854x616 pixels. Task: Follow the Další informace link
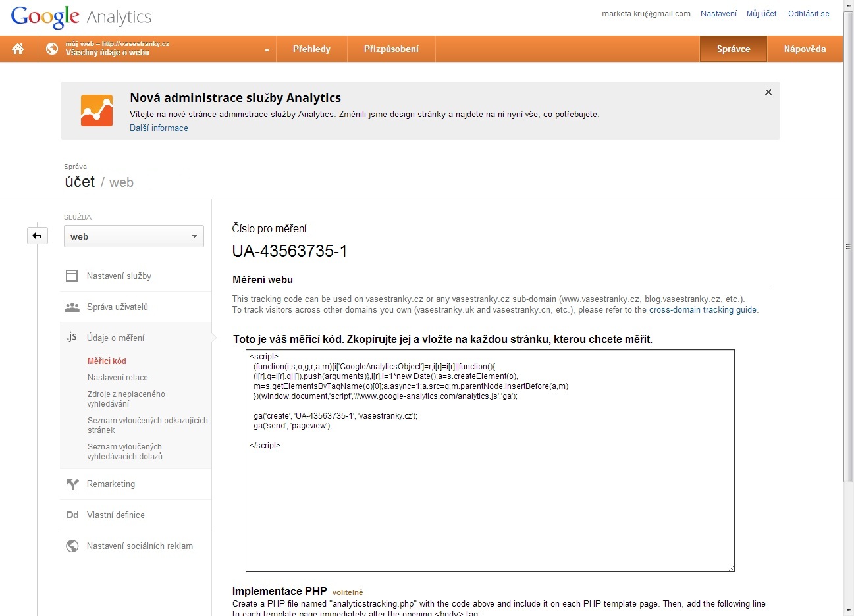click(x=159, y=128)
